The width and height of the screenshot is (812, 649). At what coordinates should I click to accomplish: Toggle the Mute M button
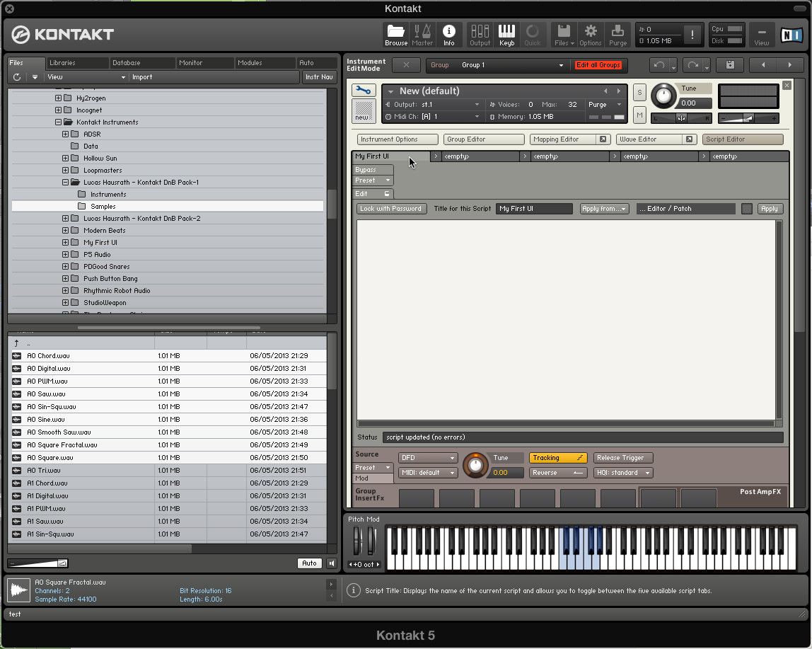tap(639, 115)
